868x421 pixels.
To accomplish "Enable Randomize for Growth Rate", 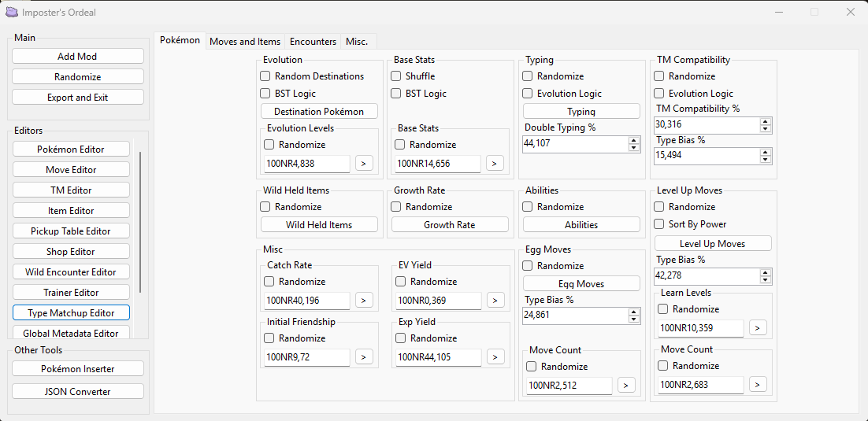I will click(396, 206).
